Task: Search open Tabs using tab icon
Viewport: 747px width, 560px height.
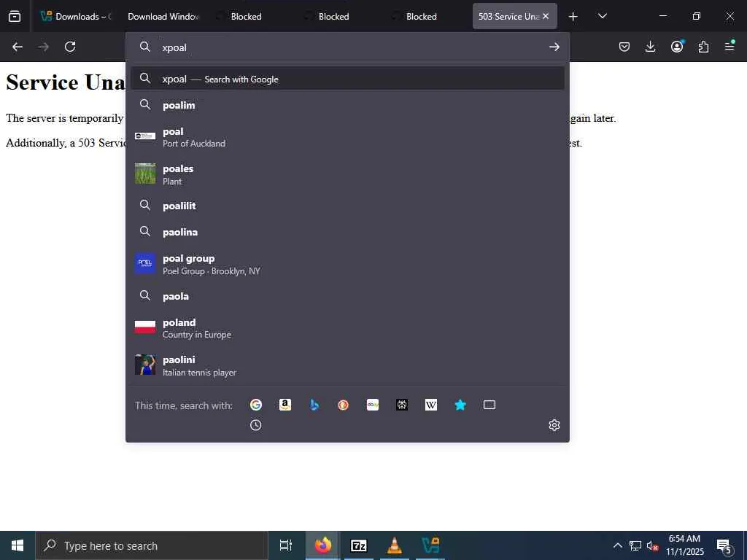Action: (x=489, y=405)
